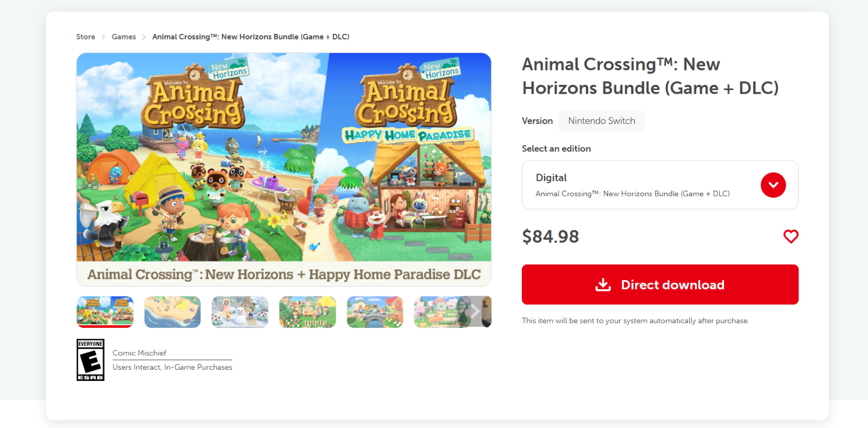The image size is (868, 428).
Task: Click the ESRB Everyone rating icon
Action: 91,360
